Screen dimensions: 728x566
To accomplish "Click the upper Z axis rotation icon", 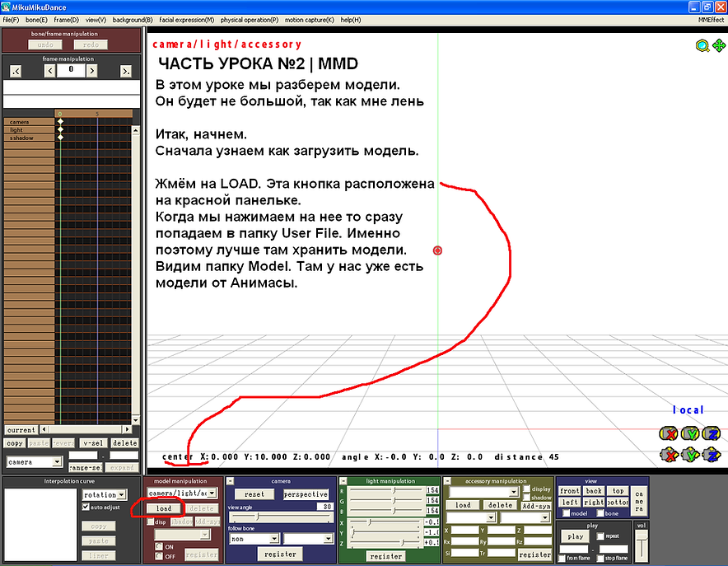I will 712,433.
